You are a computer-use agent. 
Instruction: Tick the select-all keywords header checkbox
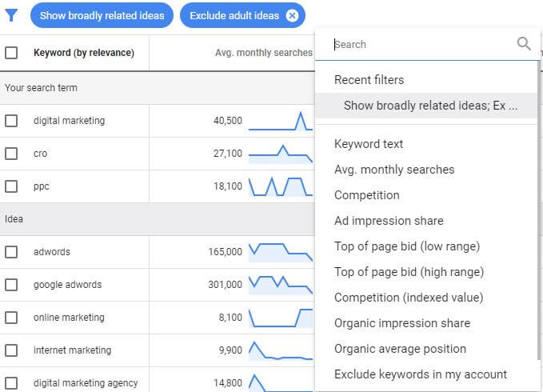(x=11, y=53)
